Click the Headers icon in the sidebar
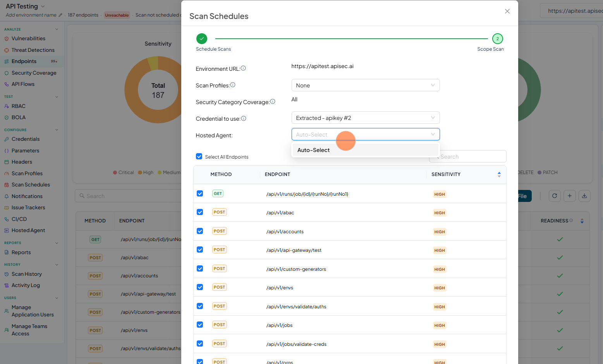The width and height of the screenshot is (603, 364). click(7, 162)
